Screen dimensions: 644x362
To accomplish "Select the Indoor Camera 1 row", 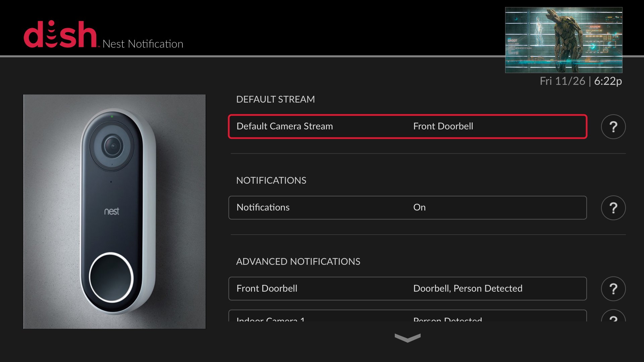I will tap(408, 316).
